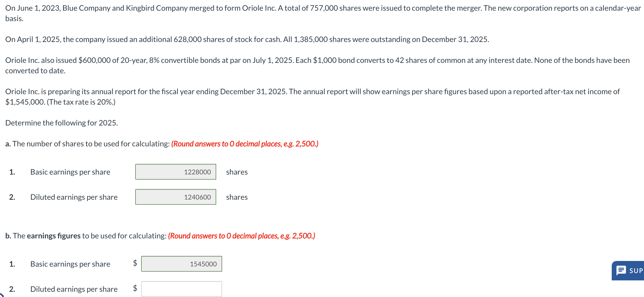
Task: Click the speech bubble icon on the SUPPORT button
Action: coord(621,270)
